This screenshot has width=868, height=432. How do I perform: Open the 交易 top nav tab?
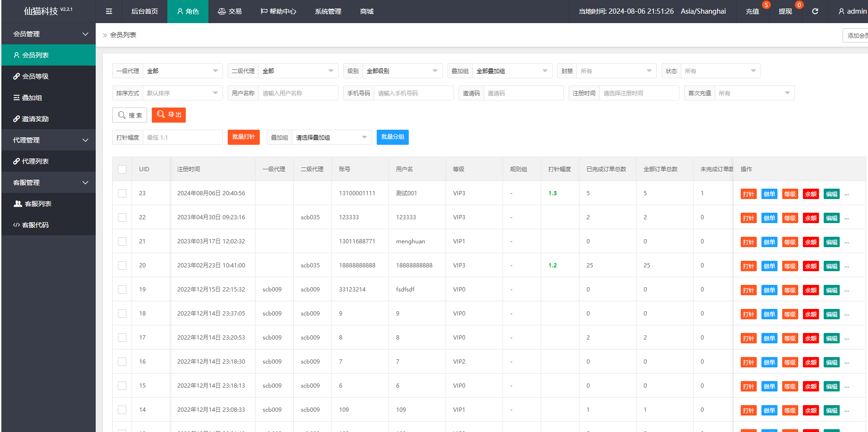click(230, 11)
